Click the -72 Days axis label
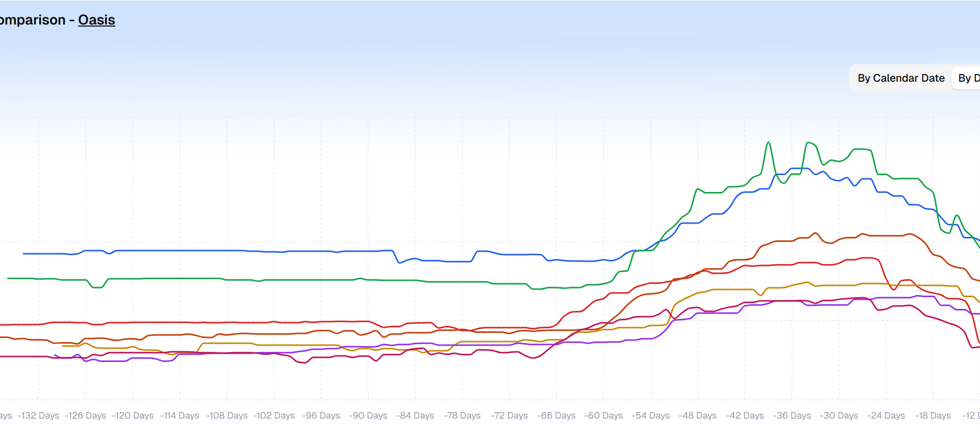 coord(509,416)
